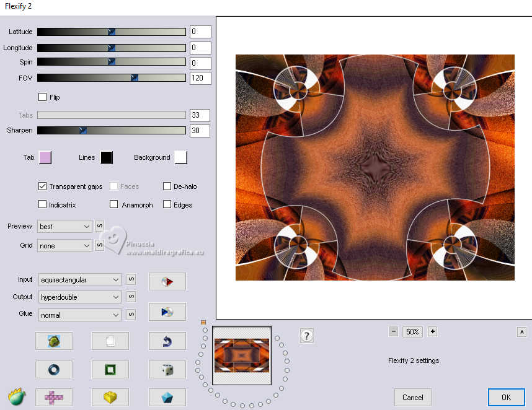This screenshot has width=532, height=410.
Task: Click the Sharpen value field showing 30
Action: point(200,131)
